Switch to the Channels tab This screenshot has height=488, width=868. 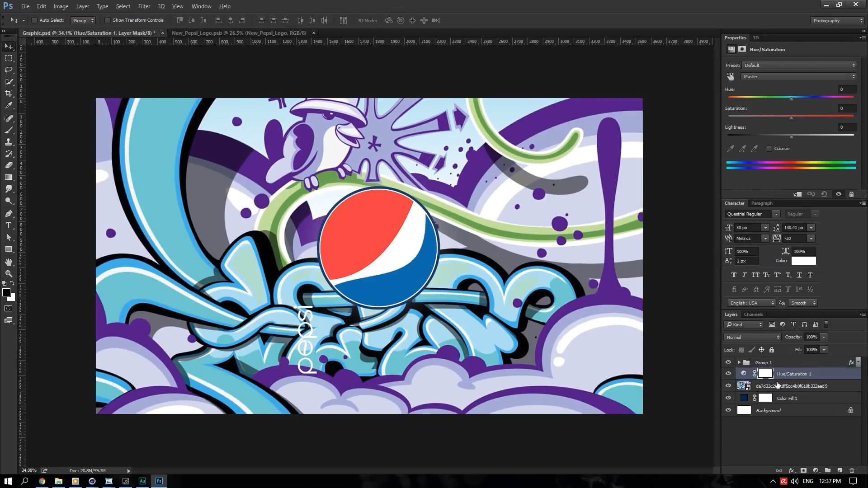click(753, 314)
